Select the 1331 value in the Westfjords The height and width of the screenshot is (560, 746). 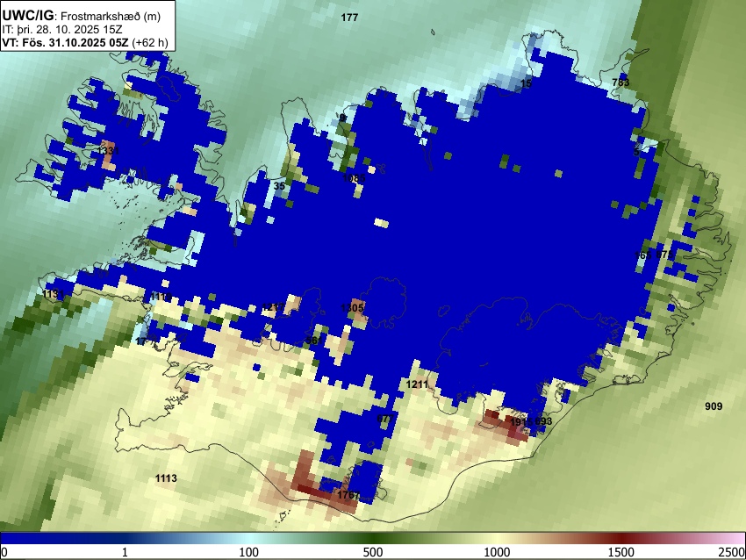click(x=108, y=151)
